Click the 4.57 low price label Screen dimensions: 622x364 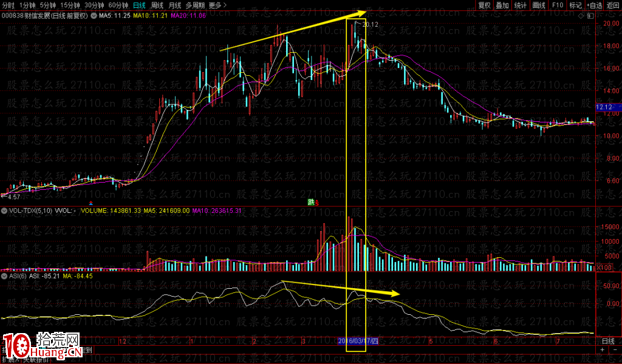(14, 197)
